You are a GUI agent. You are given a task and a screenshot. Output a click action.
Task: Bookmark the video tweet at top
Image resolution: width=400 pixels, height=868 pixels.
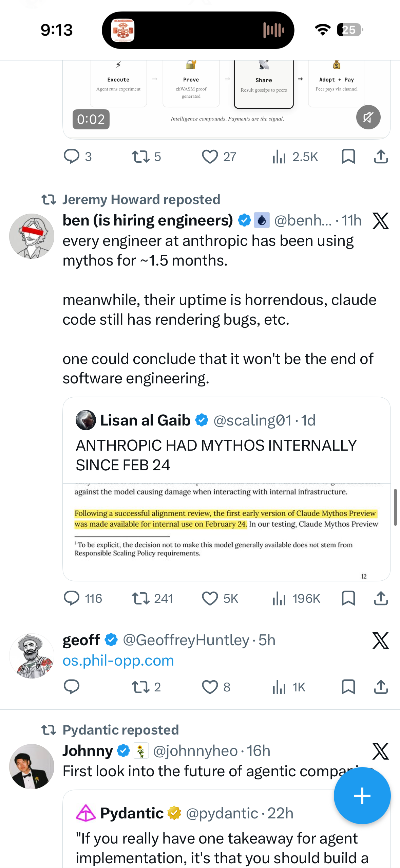348,157
